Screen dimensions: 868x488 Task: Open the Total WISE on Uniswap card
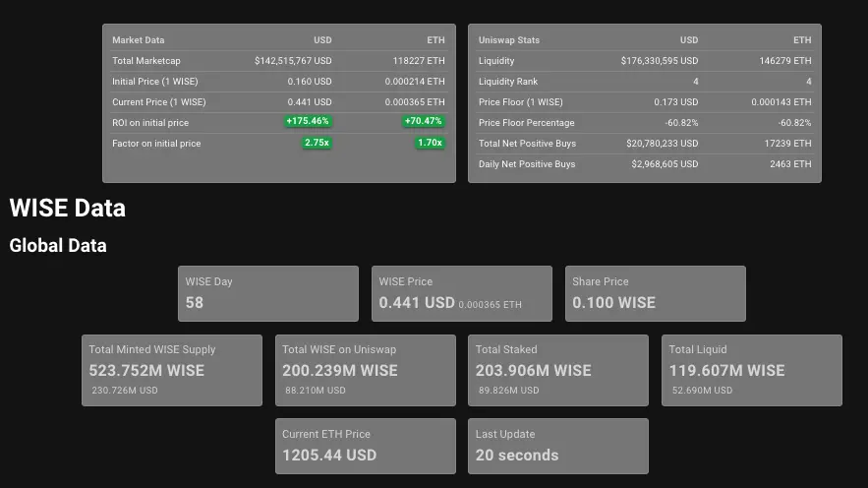pyautogui.click(x=366, y=370)
